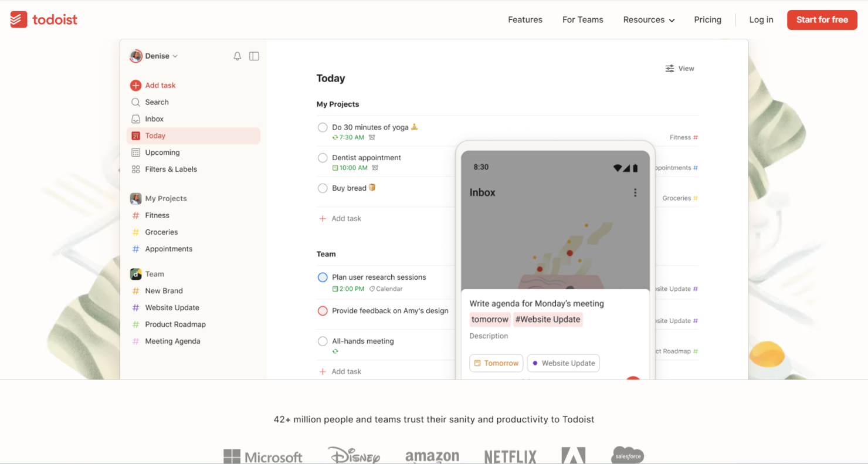Image resolution: width=868 pixels, height=464 pixels.
Task: Click the three-dot menu in phone Inbox
Action: [x=635, y=192]
